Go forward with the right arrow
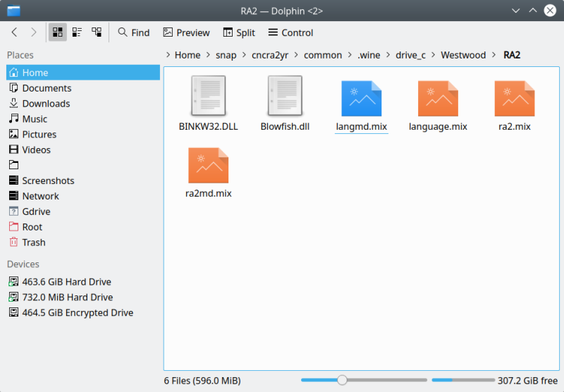Image resolution: width=564 pixels, height=392 pixels. pyautogui.click(x=33, y=32)
